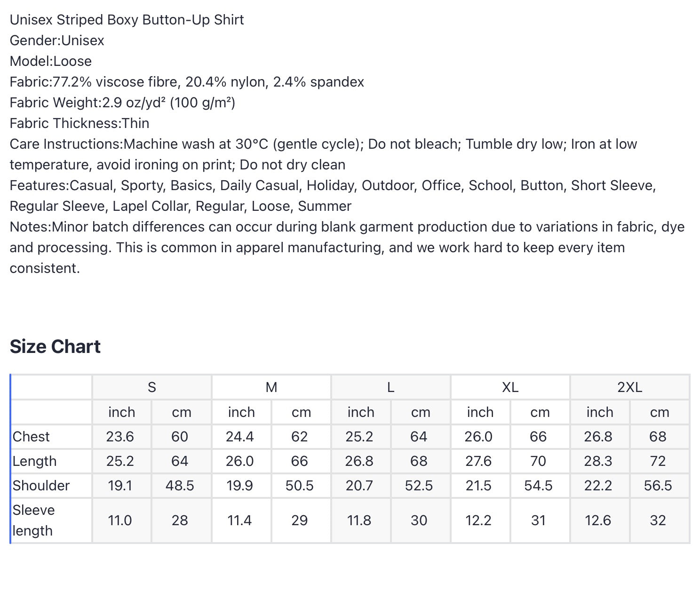Click the Length row label
The image size is (700, 600).
pyautogui.click(x=34, y=461)
